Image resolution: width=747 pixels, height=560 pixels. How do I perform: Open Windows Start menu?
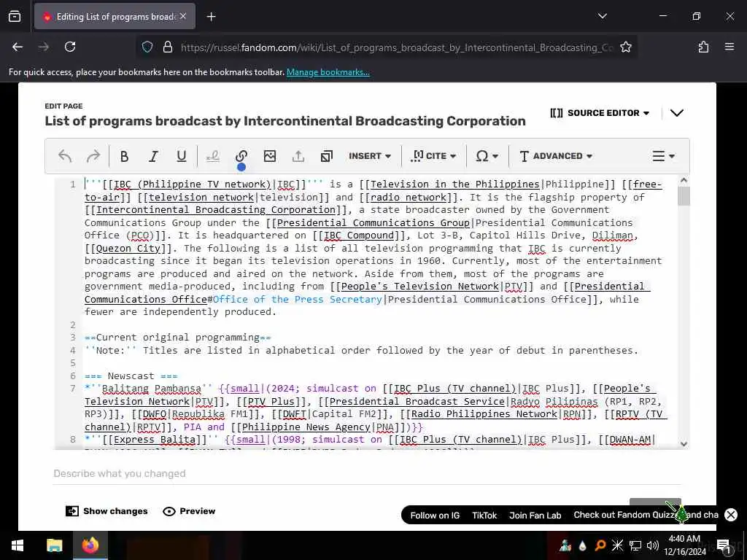coord(18,545)
